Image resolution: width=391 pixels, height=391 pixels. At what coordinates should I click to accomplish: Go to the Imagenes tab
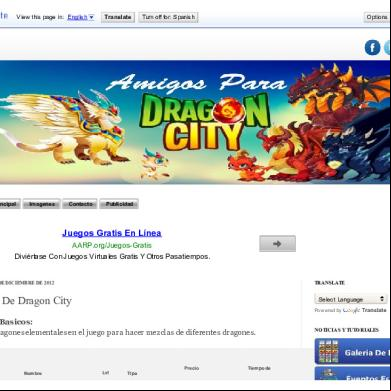[x=41, y=204]
